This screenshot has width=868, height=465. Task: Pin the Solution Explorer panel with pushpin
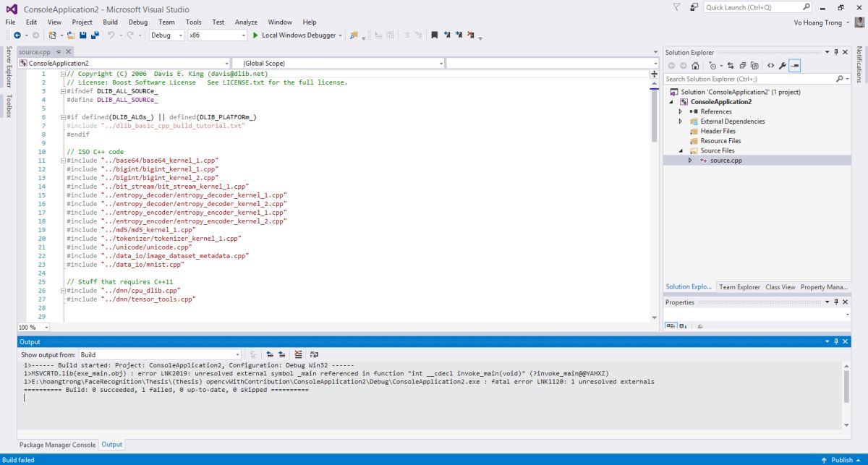tap(836, 52)
